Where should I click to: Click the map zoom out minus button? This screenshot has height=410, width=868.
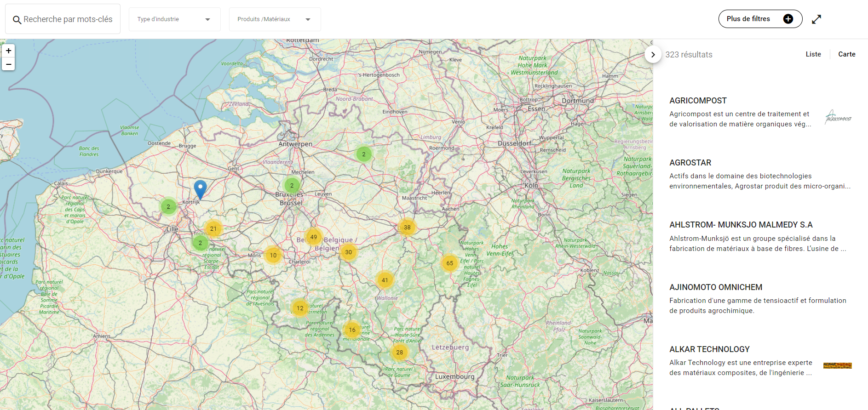click(x=8, y=64)
